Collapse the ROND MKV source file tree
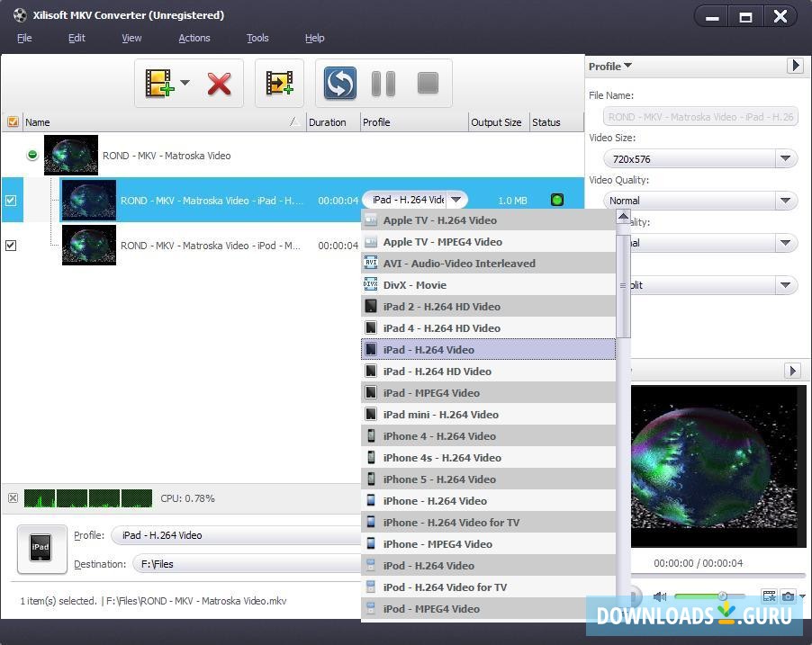The height and width of the screenshot is (645, 812). 32,156
